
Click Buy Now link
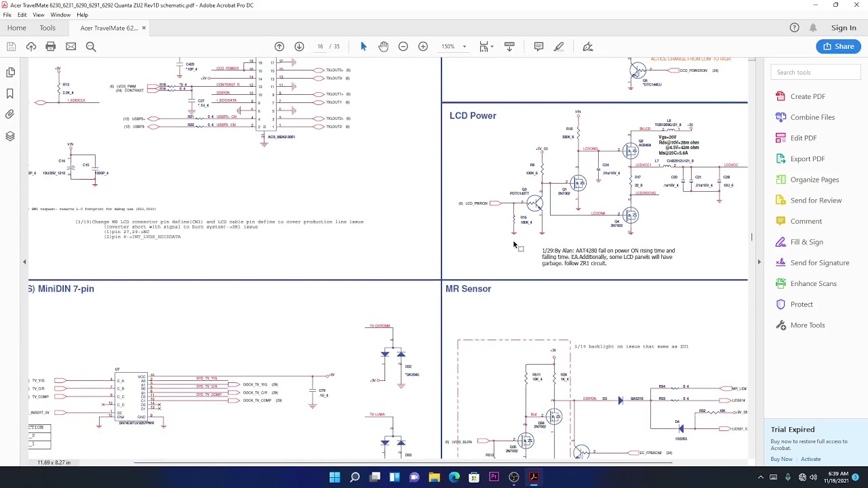[x=781, y=459]
